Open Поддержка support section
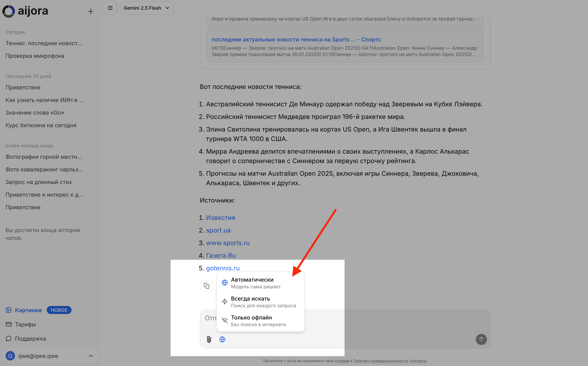 coord(30,338)
